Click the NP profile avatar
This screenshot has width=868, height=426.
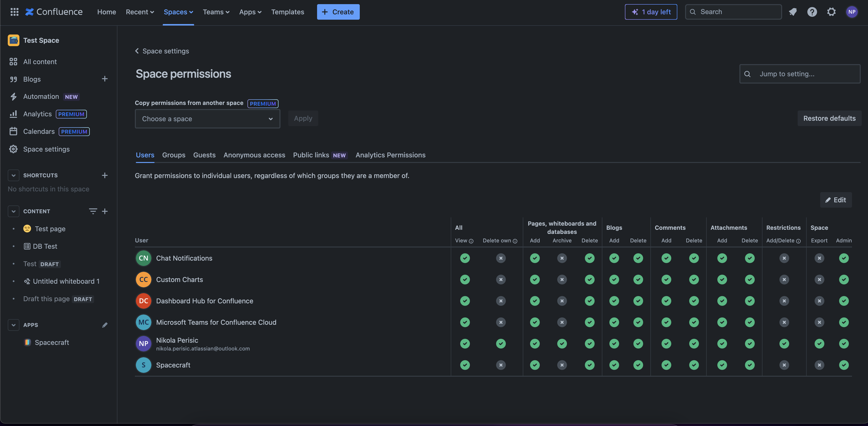[852, 12]
